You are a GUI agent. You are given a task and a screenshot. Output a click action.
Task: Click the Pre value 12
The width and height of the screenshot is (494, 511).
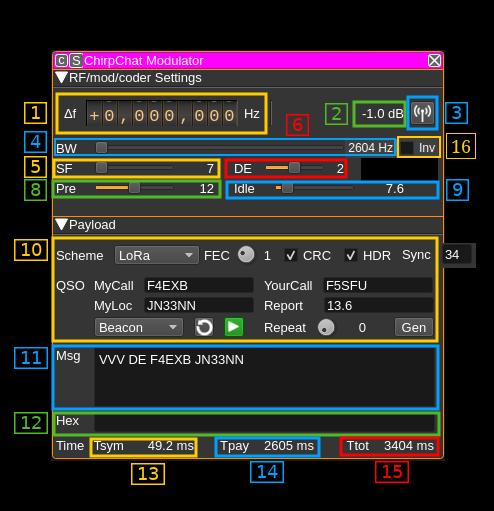(x=207, y=189)
